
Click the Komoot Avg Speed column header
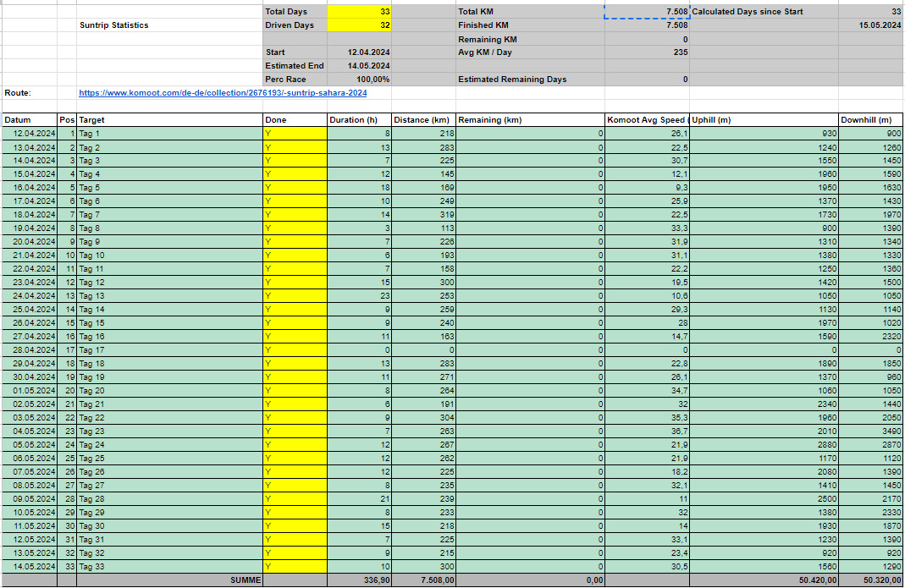pyautogui.click(x=646, y=120)
